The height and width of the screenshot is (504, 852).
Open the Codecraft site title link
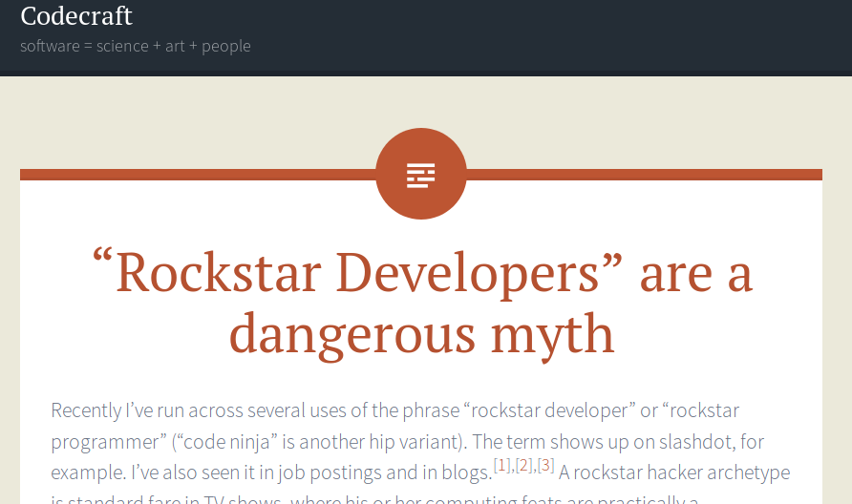coord(76,16)
